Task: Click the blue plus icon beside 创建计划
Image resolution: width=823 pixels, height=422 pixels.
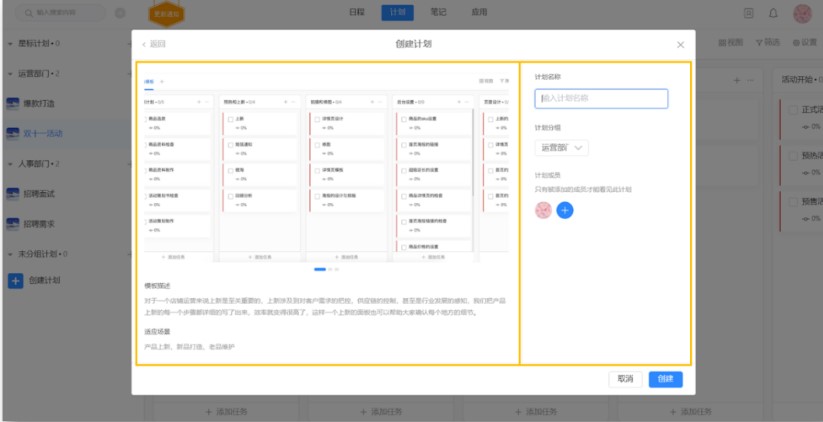Action: [x=15, y=281]
